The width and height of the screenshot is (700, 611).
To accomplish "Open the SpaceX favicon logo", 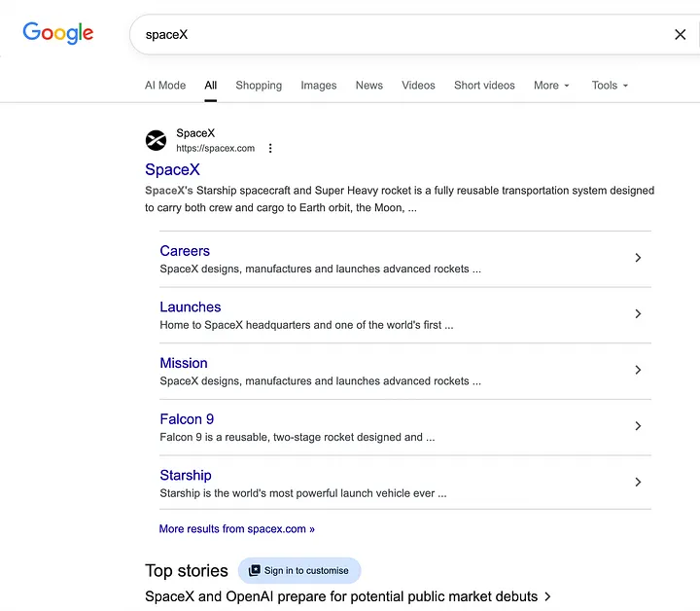I will click(156, 141).
